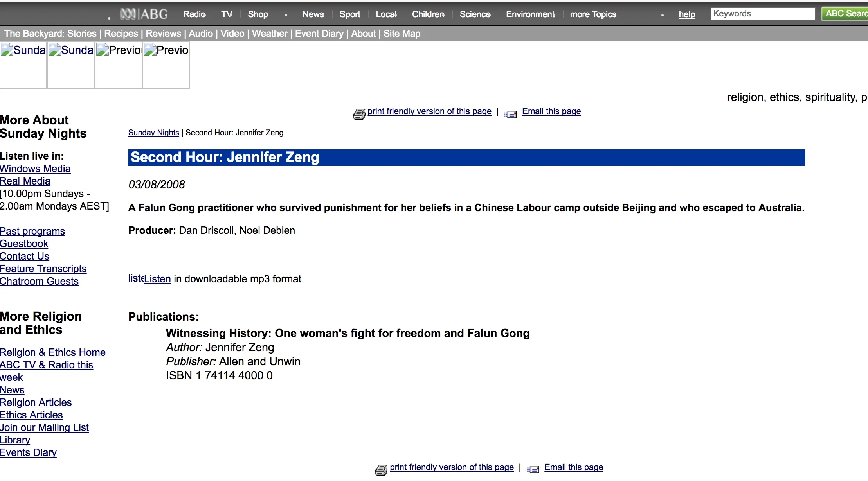Open Event Diary in Backyard bar
Viewport: 868px width, 481px height.
point(319,34)
